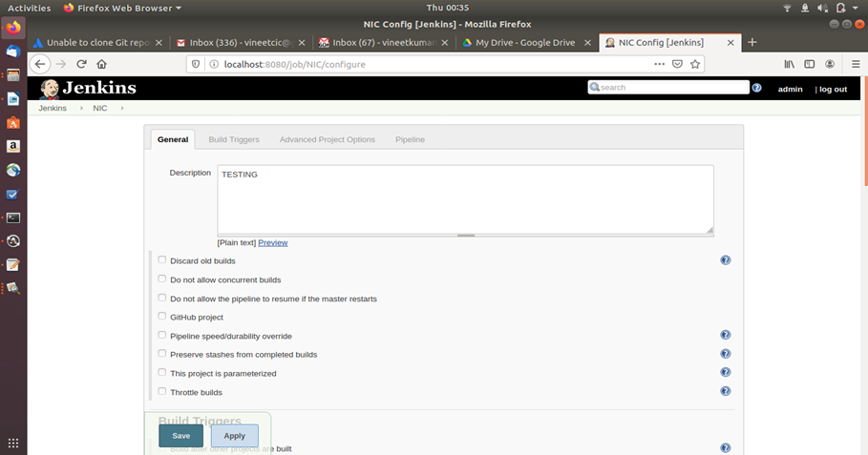Viewport: 868px width, 455px height.
Task: Click the Preview link under description
Action: (273, 242)
